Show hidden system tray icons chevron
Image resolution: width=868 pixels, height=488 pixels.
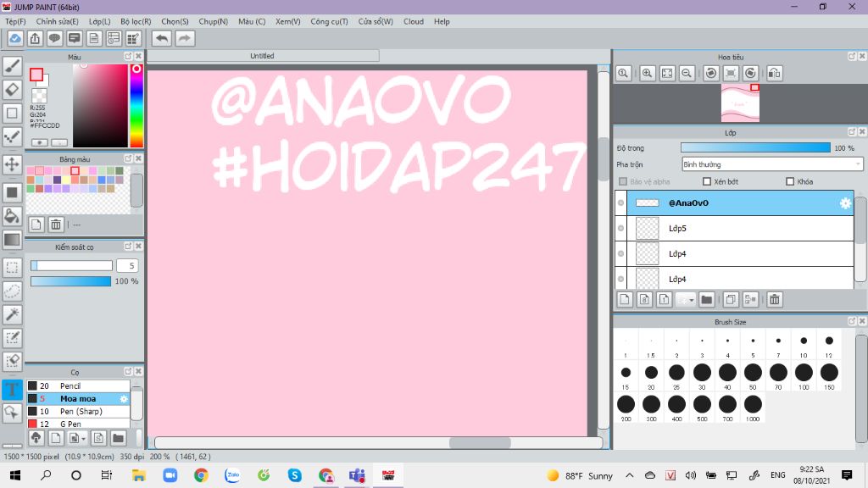630,475
